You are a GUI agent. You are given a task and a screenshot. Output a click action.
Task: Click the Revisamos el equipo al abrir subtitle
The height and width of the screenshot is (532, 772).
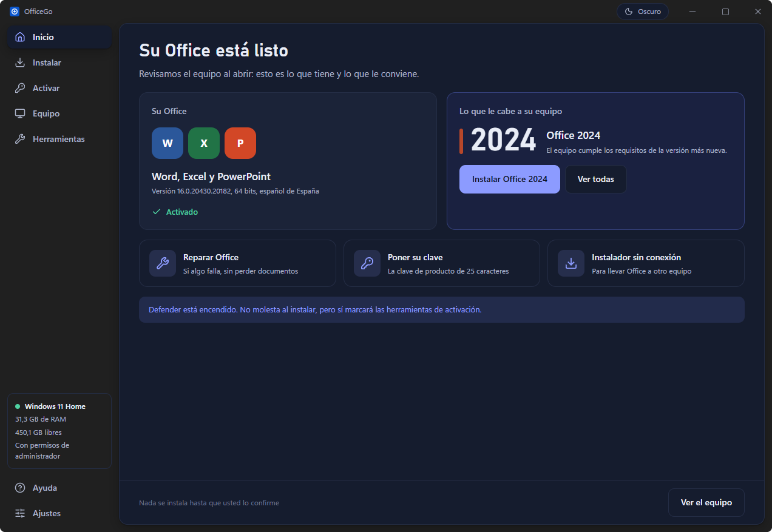[x=279, y=74]
